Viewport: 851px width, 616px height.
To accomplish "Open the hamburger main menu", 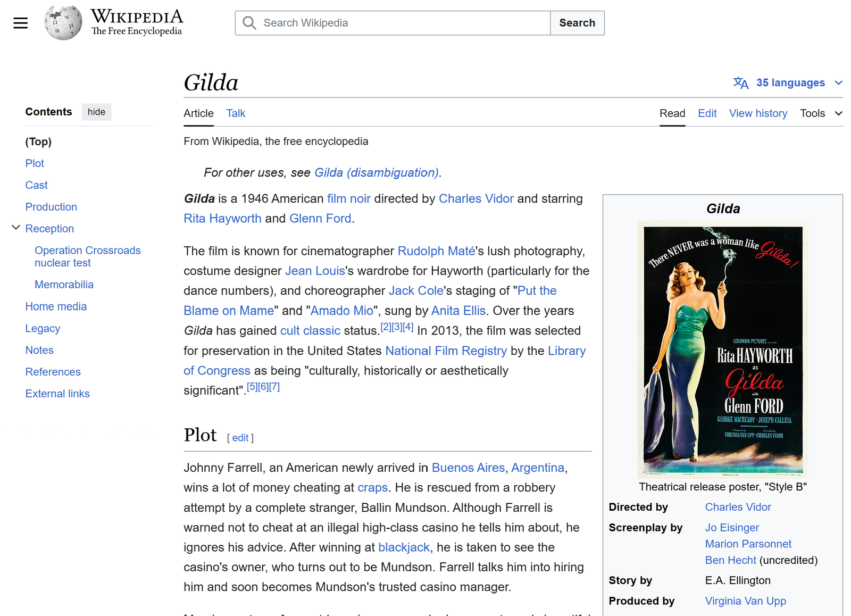I will pos(20,23).
